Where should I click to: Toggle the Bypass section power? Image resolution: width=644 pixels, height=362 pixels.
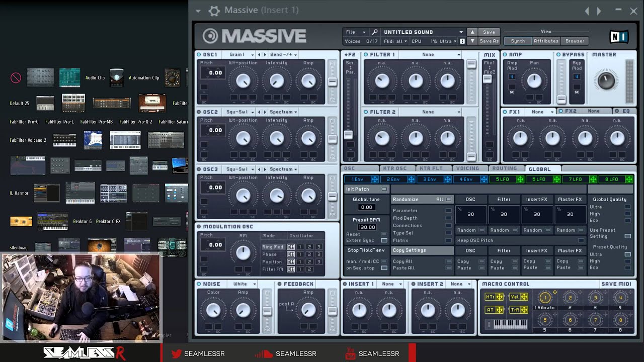(x=558, y=55)
